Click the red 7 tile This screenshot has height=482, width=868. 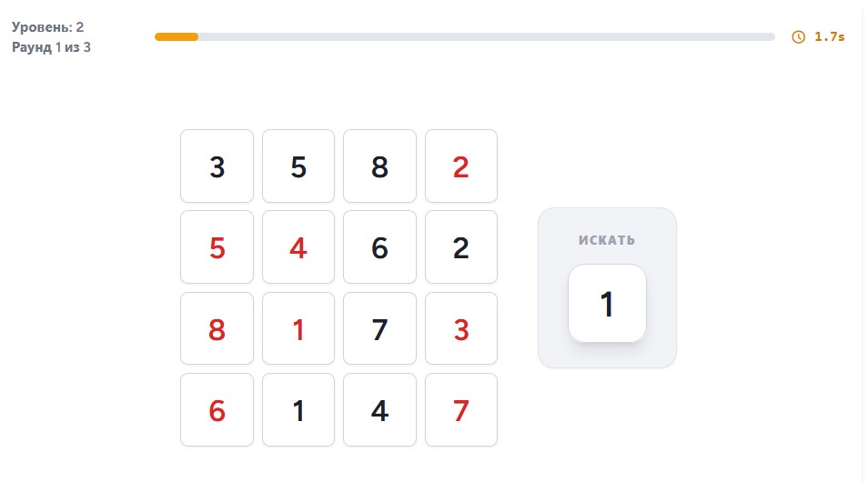point(461,410)
